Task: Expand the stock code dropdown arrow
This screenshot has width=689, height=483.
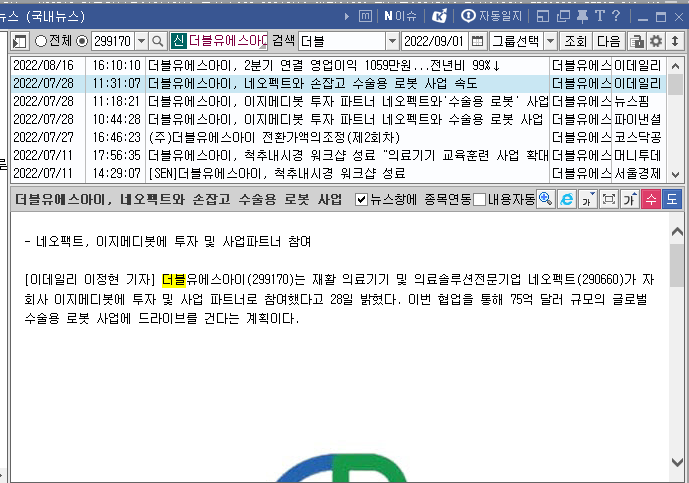Action: click(x=141, y=41)
